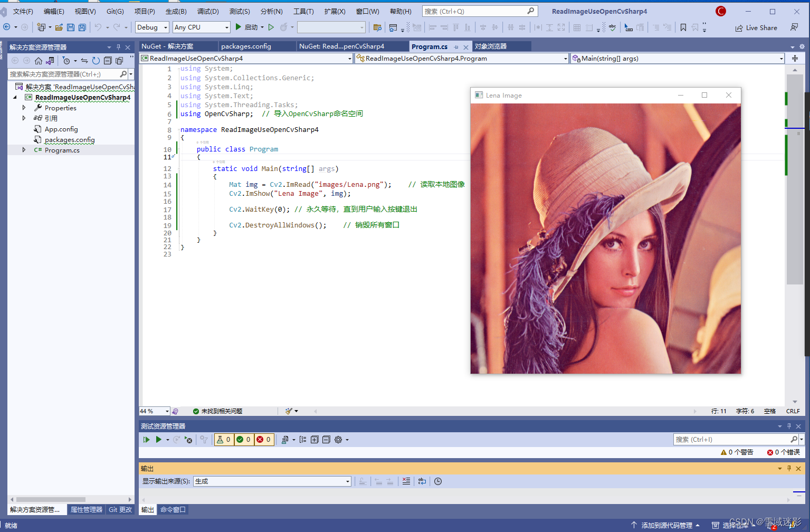Click the Save All toolbar icon
The width and height of the screenshot is (810, 532).
click(82, 27)
